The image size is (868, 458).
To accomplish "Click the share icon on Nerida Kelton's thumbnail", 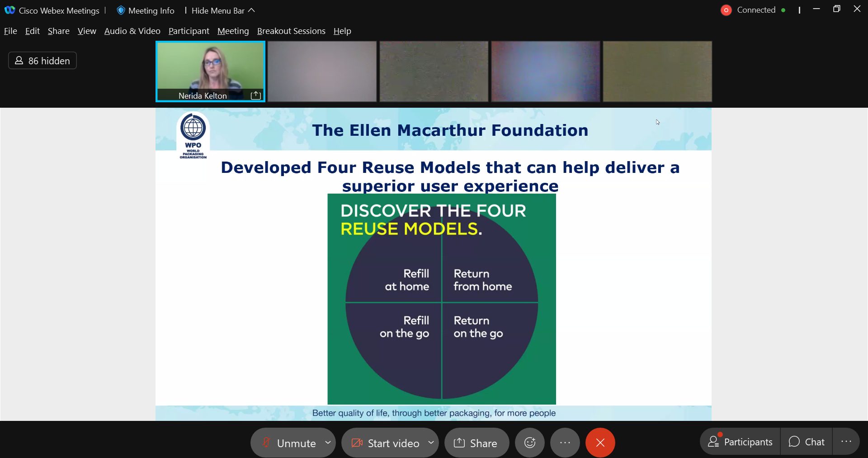I will [x=256, y=95].
